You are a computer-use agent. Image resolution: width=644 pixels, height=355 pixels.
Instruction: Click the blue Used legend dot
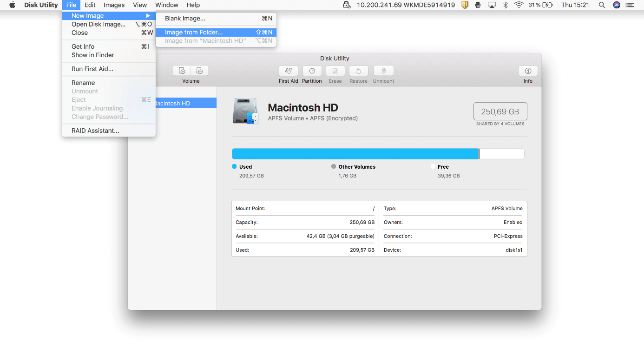pos(234,166)
